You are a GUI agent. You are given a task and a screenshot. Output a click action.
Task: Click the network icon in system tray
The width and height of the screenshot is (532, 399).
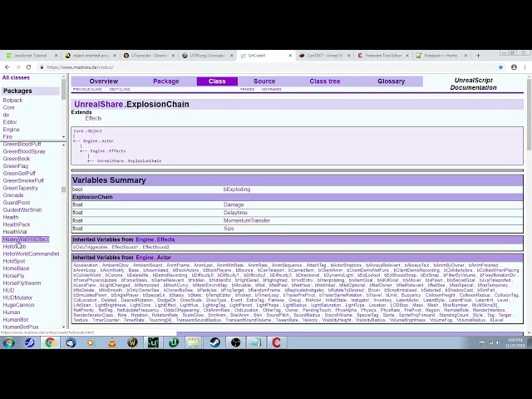point(490,342)
